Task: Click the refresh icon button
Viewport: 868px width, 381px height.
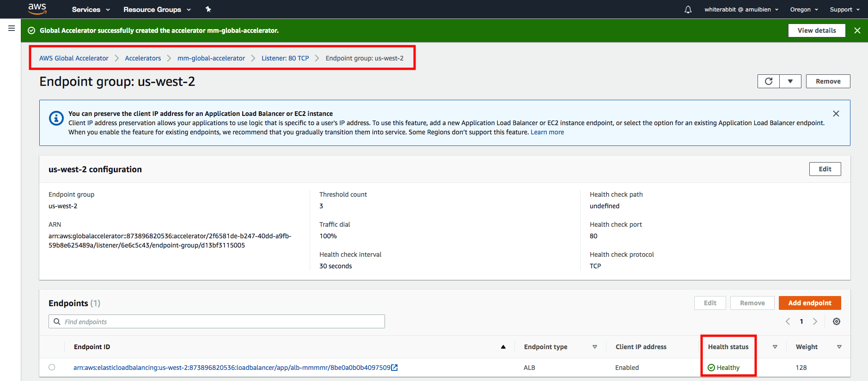Action: point(769,81)
